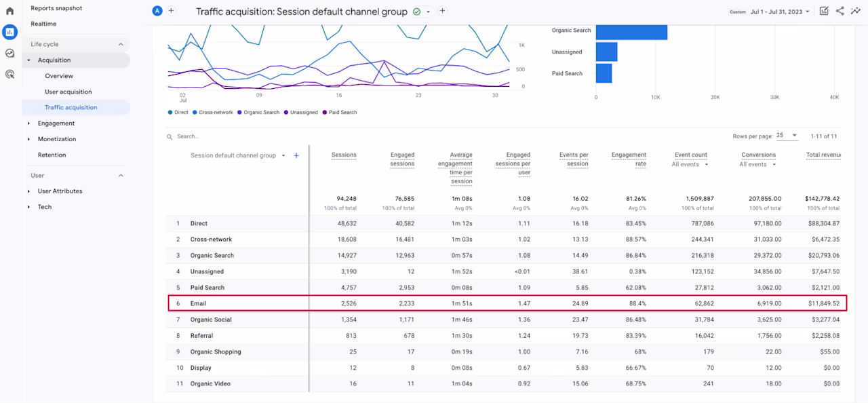Image resolution: width=868 pixels, height=403 pixels.
Task: Sort by Sessions column header
Action: [x=344, y=155]
